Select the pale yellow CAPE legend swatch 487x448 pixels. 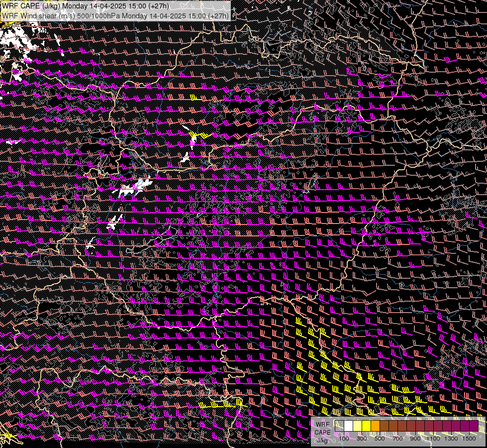[358, 426]
